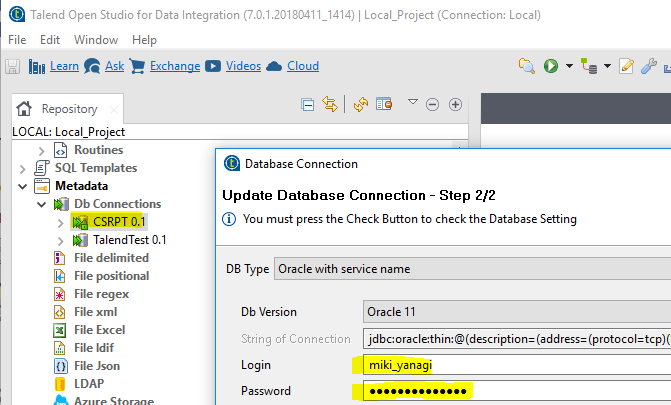Collapse the Db Connections node

(42, 205)
